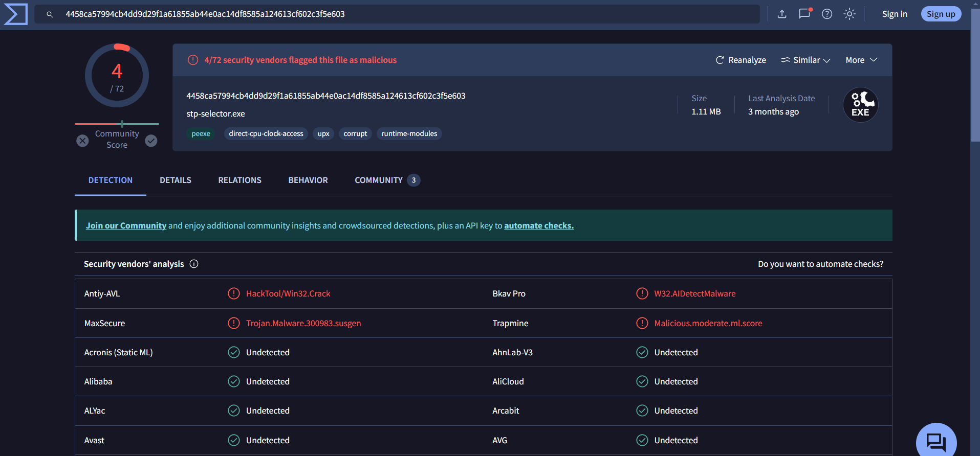
Task: Click ALYac undetected check icon
Action: 234,411
